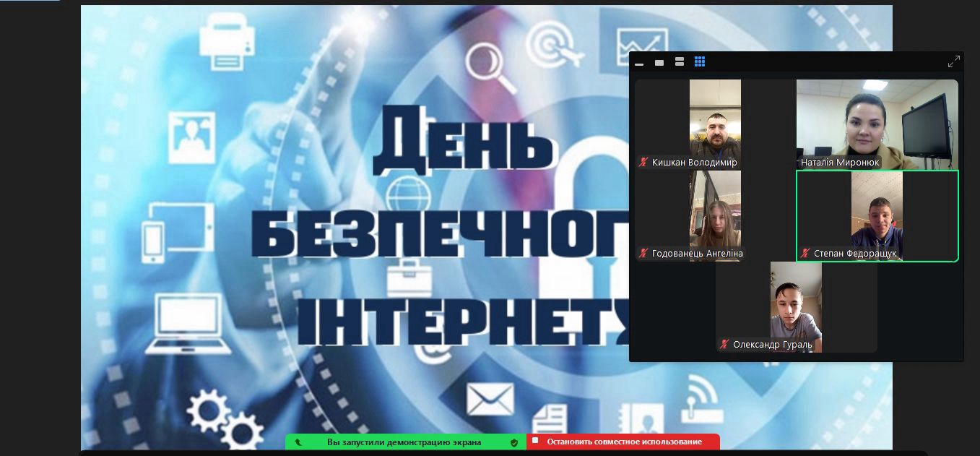Click muted microphone icon beside Олександр Гураль

[x=724, y=345]
